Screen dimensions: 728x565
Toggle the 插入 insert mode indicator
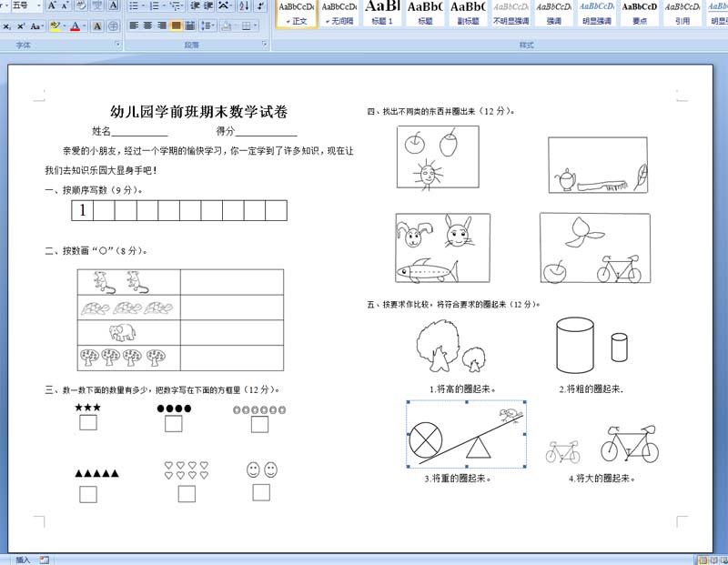23,560
